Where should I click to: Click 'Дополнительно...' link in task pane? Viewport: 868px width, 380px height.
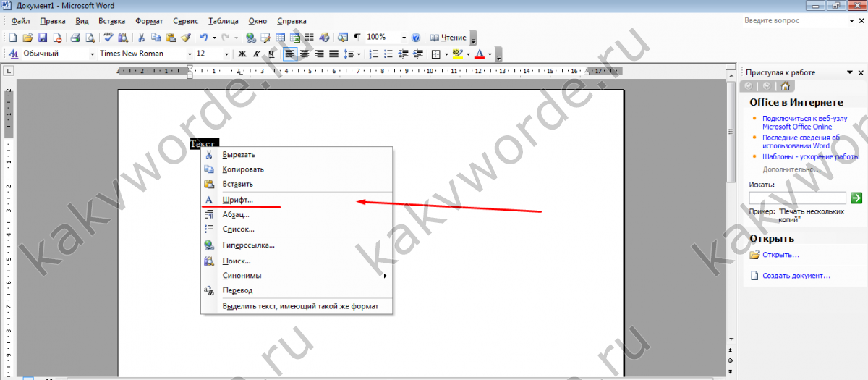point(791,169)
